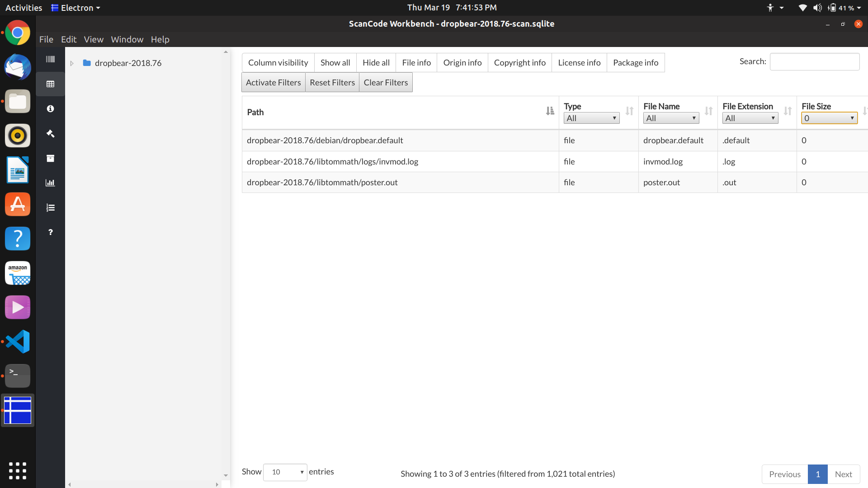
Task: Open the Window menu
Action: pos(127,39)
